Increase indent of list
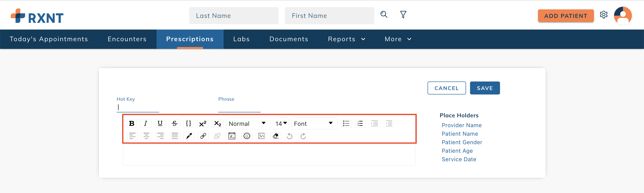 click(x=375, y=123)
